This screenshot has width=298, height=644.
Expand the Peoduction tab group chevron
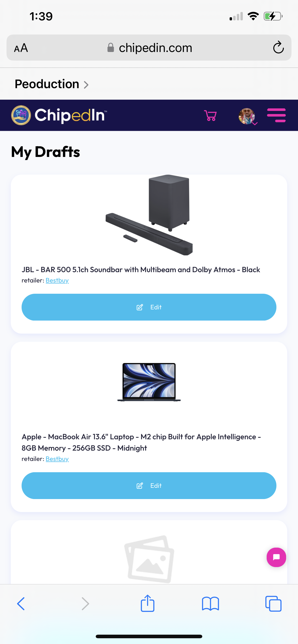point(86,85)
